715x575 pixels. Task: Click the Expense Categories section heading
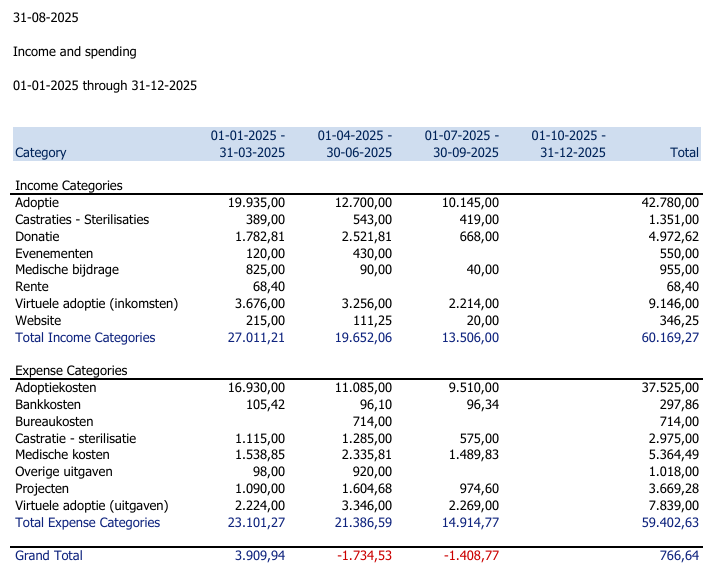click(x=71, y=370)
